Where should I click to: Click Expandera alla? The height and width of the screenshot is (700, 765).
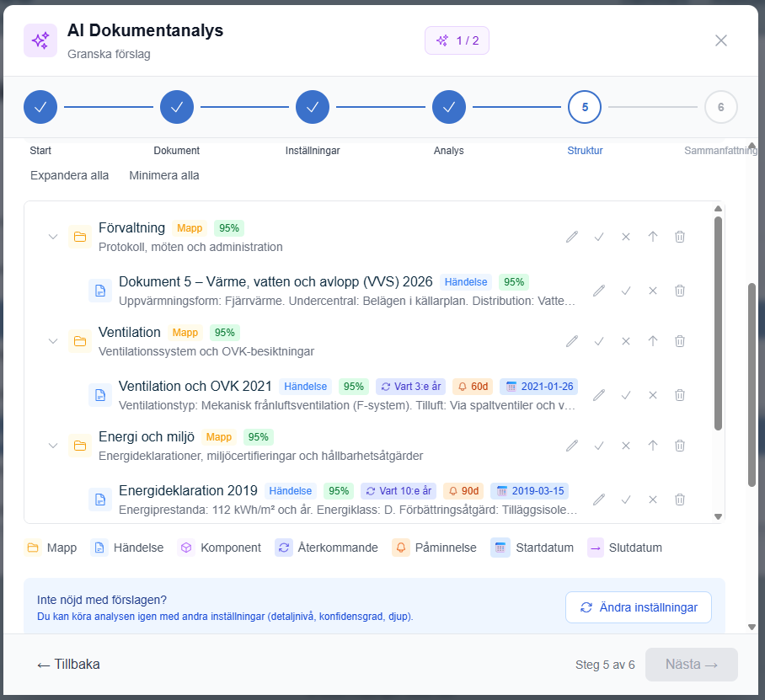click(x=69, y=175)
